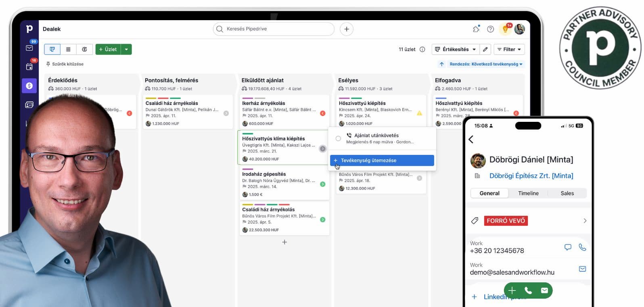Screen dimensions: 644x307
Task: Click the quick add plus button beside search
Action: click(x=347, y=29)
